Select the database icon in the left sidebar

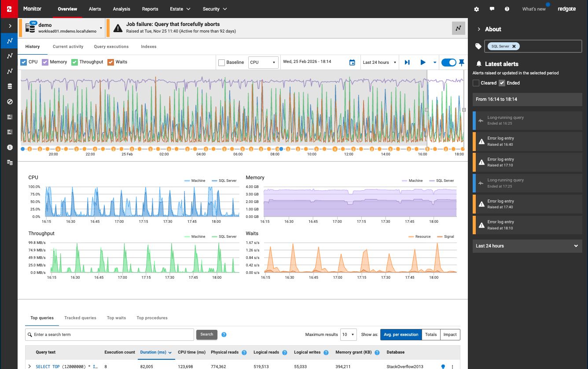coord(9,86)
